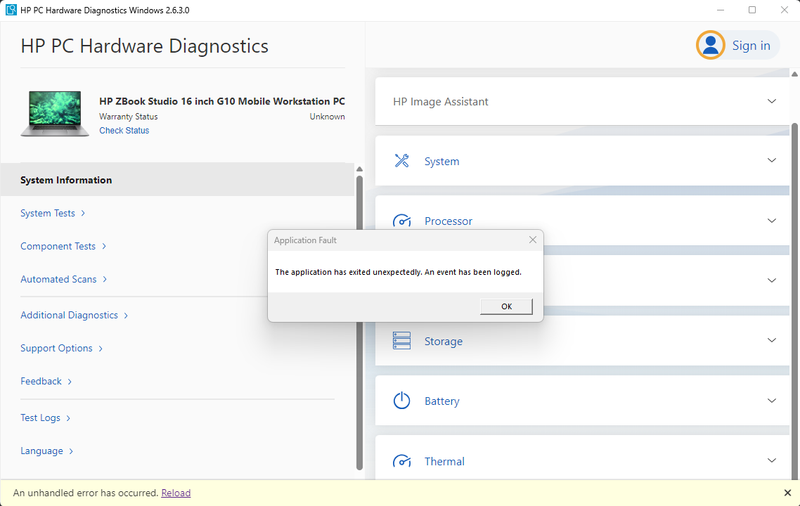This screenshot has width=800, height=506.
Task: Click the Reload link in the error banner
Action: tap(176, 493)
